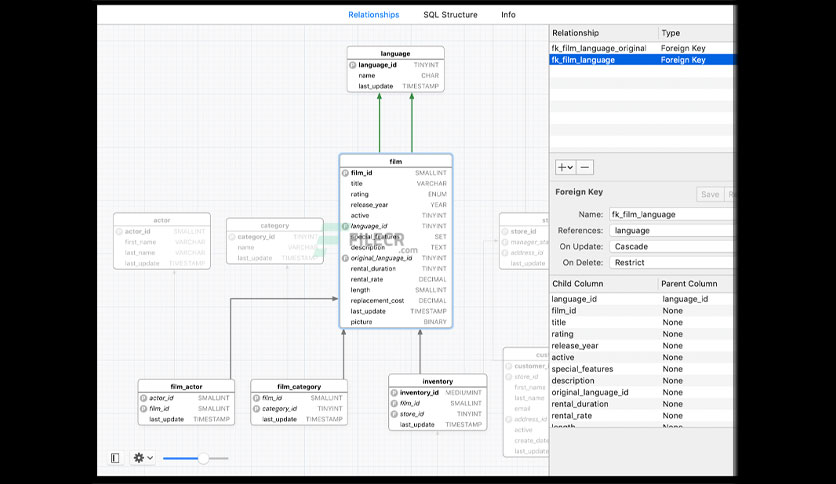Click the language_id key icon in language table
Viewport: 836px width, 484px height.
pos(352,65)
